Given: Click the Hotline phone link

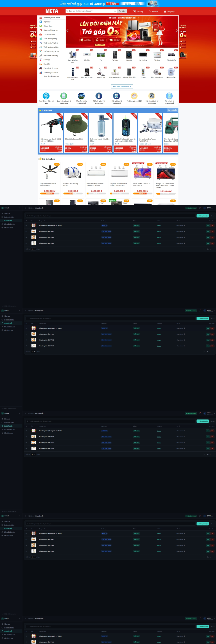Looking at the screenshot, I should click(154, 11).
